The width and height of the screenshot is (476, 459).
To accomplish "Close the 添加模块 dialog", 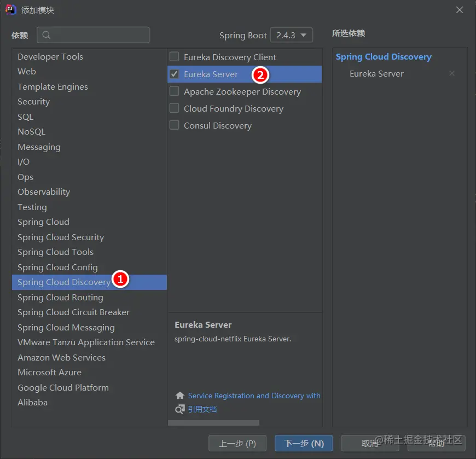I will tap(459, 10).
